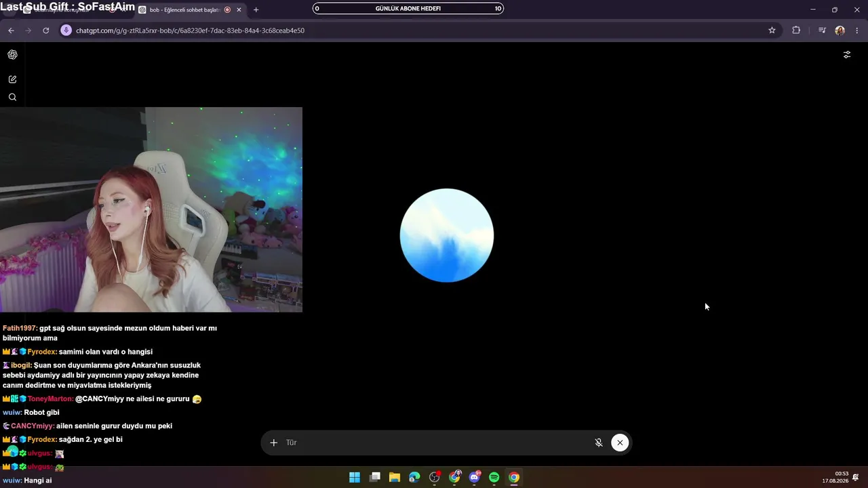Open Chrome three-dot menu

[x=857, y=30]
